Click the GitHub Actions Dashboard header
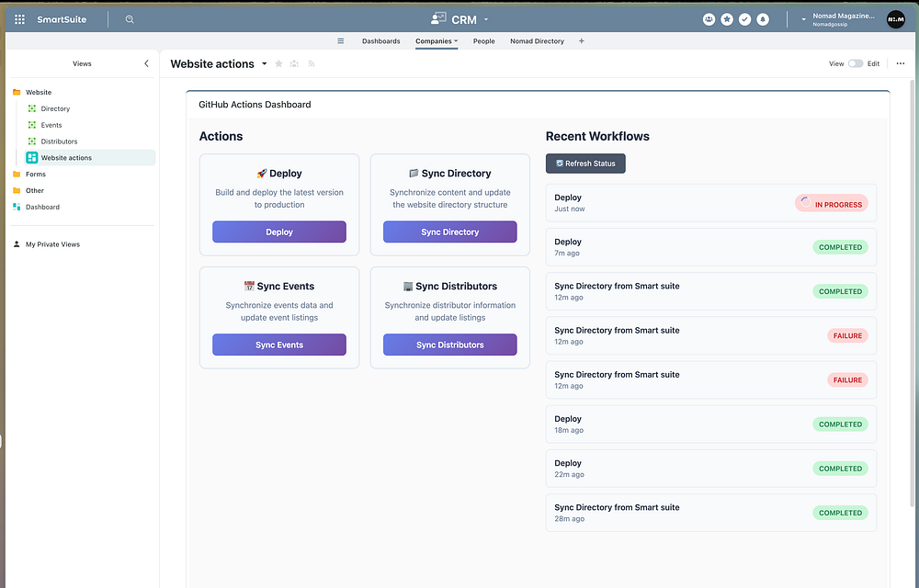This screenshot has height=588, width=919. tap(255, 104)
